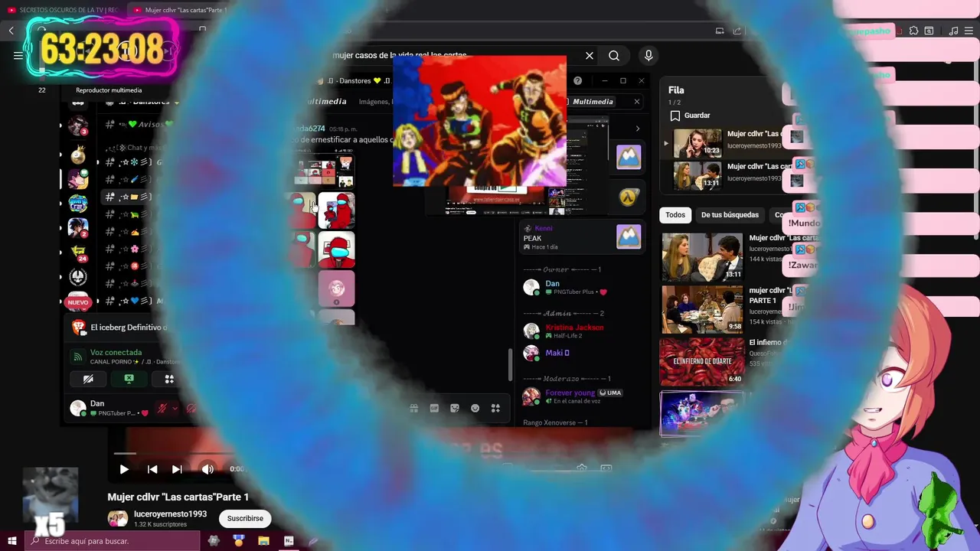
Task: Clear the YouTube search text
Action: [590, 56]
